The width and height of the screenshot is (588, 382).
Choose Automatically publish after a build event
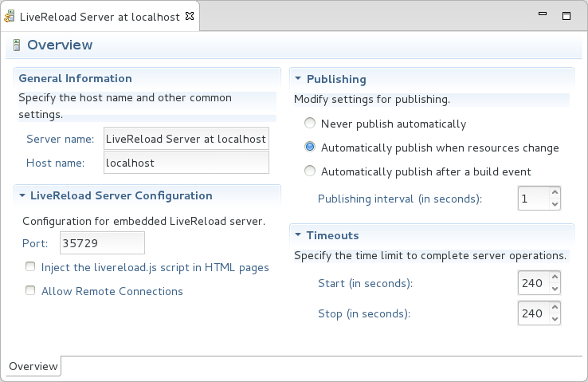310,171
